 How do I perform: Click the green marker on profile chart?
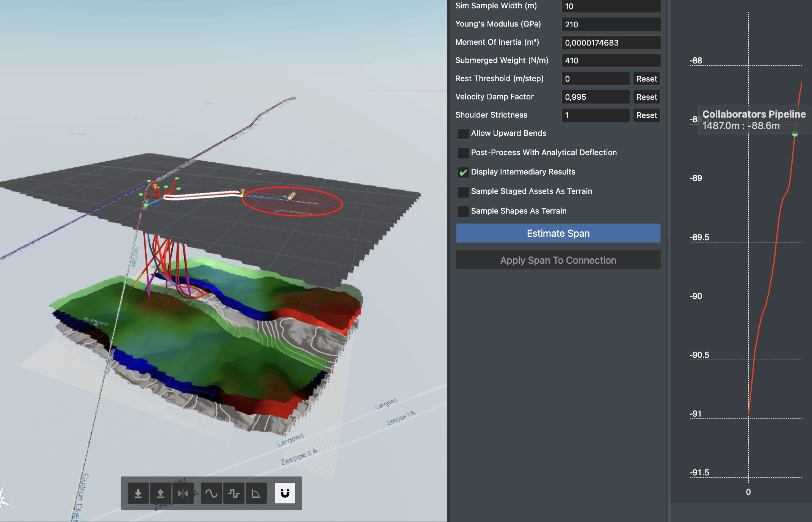click(795, 134)
